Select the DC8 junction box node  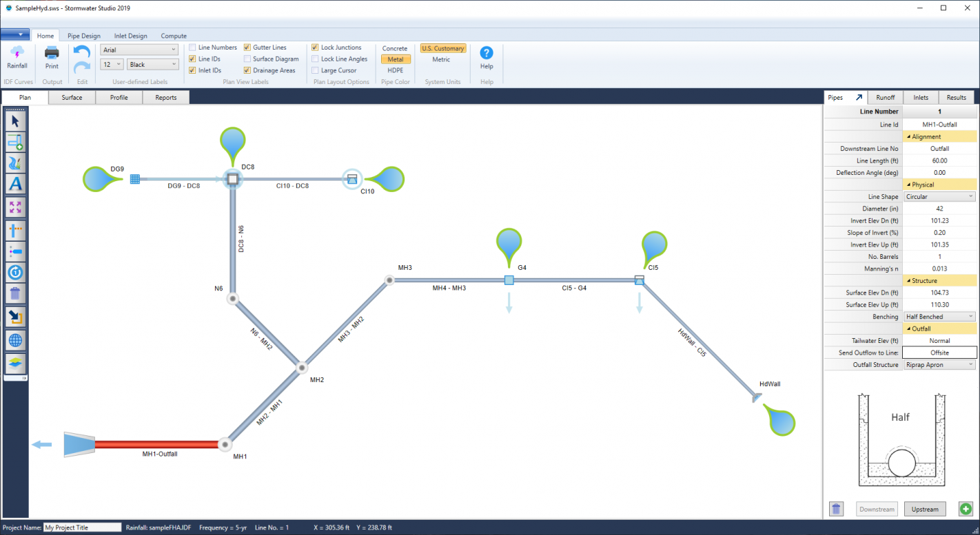pyautogui.click(x=233, y=179)
